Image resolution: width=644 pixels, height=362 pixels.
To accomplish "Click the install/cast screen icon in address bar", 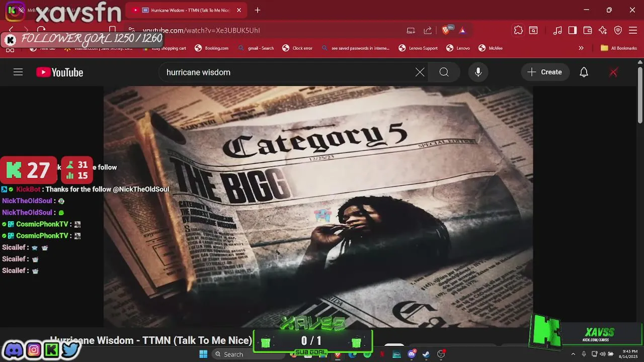I will [411, 30].
